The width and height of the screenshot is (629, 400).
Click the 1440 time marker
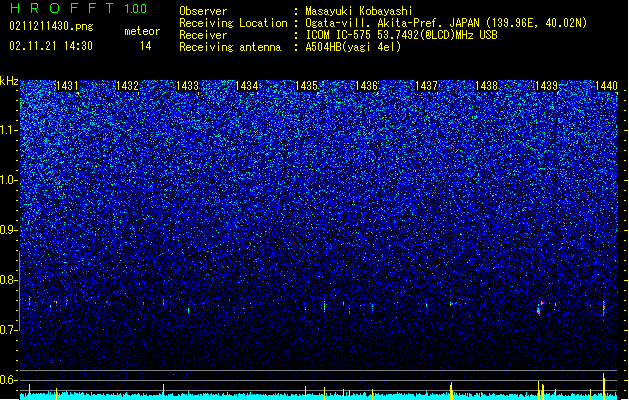606,86
